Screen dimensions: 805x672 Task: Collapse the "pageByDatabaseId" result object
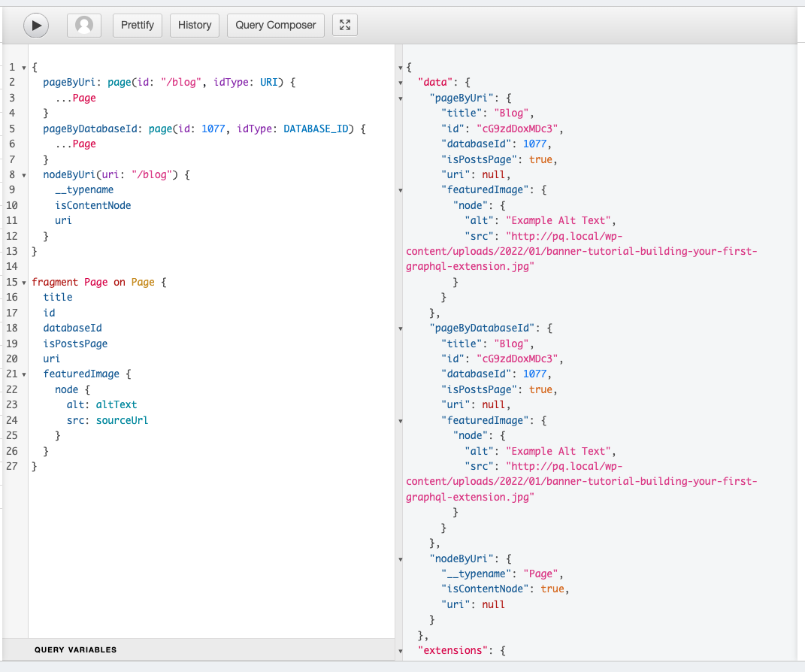pyautogui.click(x=401, y=328)
